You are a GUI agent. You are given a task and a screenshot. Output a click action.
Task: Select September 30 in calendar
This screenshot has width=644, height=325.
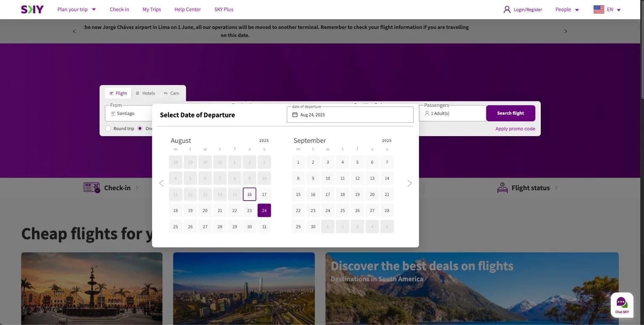click(313, 227)
